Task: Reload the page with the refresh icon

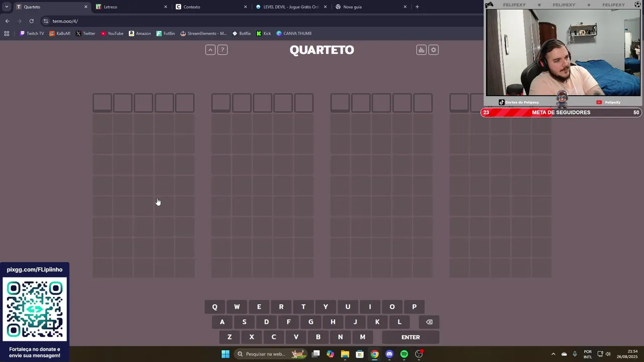Action: (x=31, y=21)
